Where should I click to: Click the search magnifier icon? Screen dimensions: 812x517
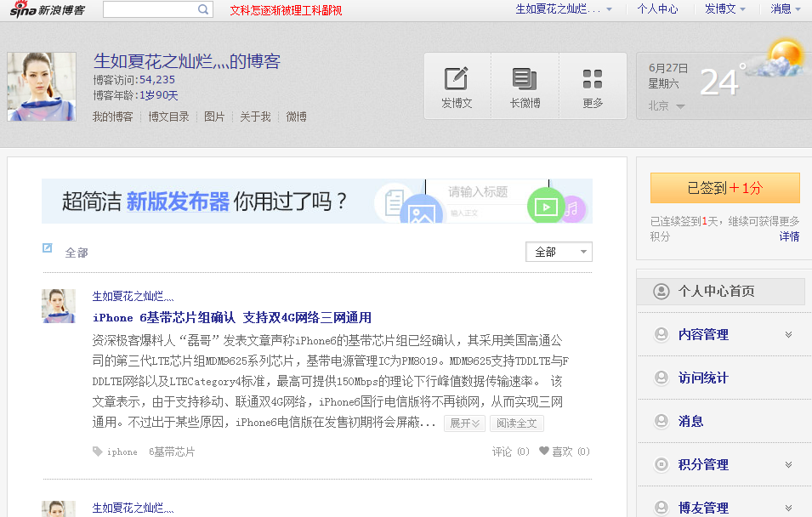point(203,9)
